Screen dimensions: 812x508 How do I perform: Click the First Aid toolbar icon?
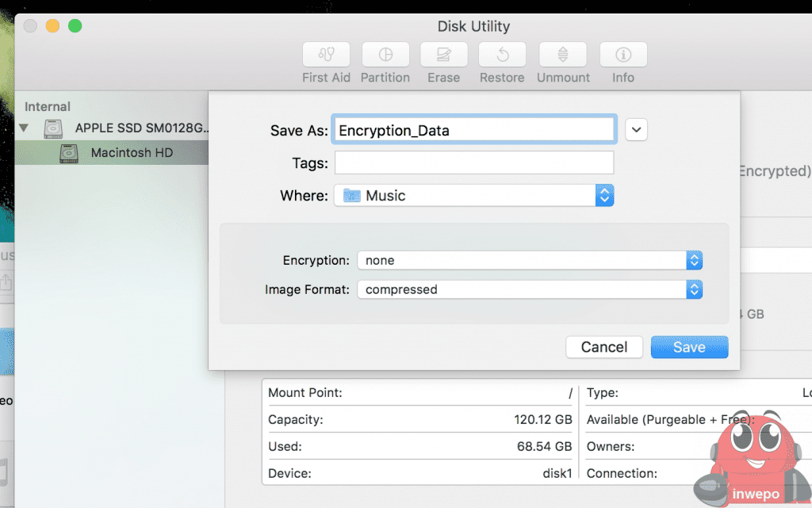coord(326,55)
